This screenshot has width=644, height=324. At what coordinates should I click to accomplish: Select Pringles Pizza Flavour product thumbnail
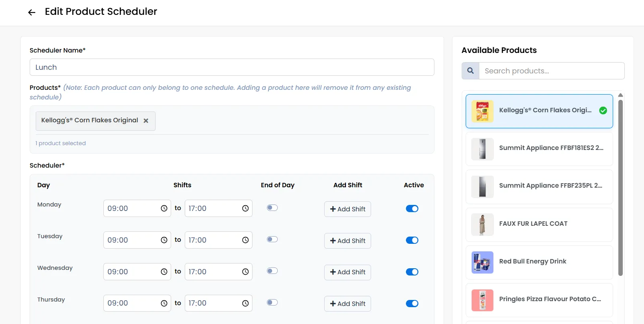click(x=482, y=300)
